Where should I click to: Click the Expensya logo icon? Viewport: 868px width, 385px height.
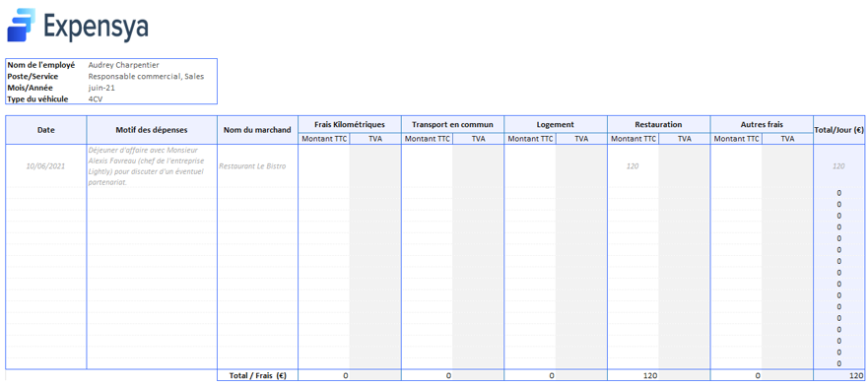(21, 25)
